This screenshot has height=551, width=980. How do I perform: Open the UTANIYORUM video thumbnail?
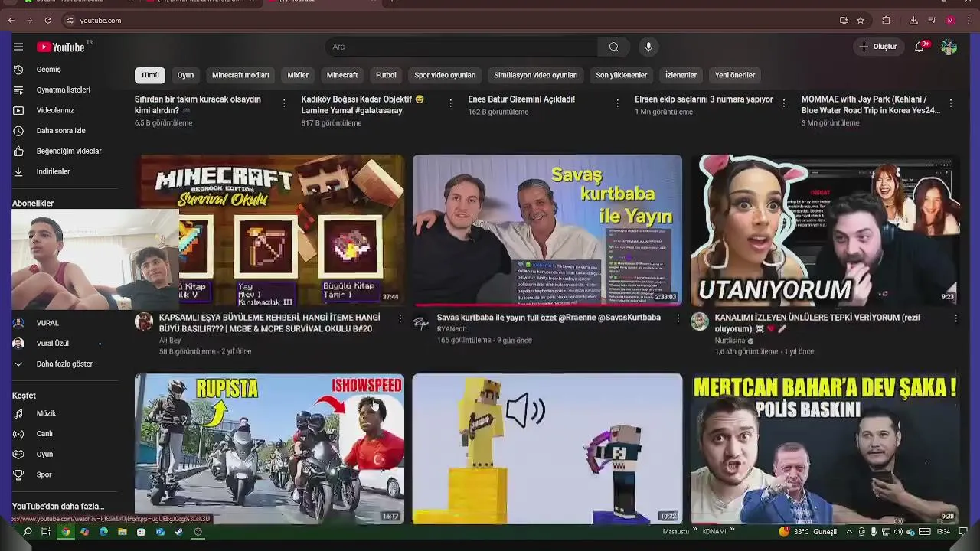(x=825, y=230)
